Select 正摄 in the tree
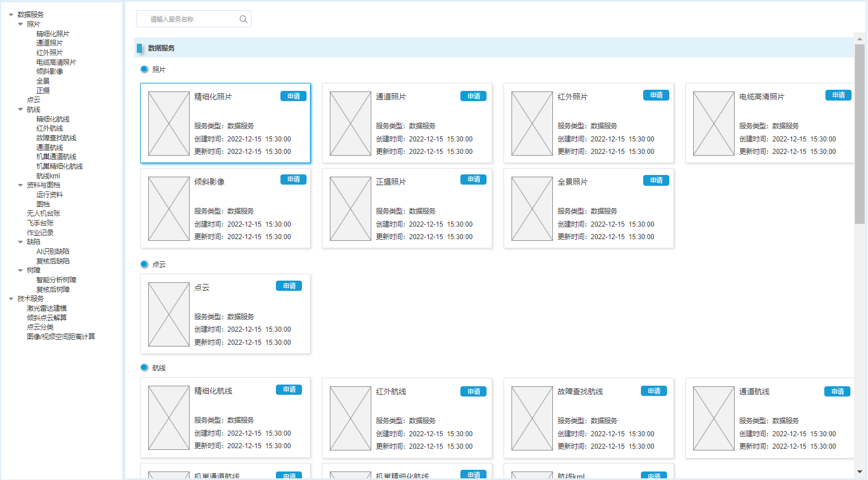The width and height of the screenshot is (868, 480). coord(43,91)
